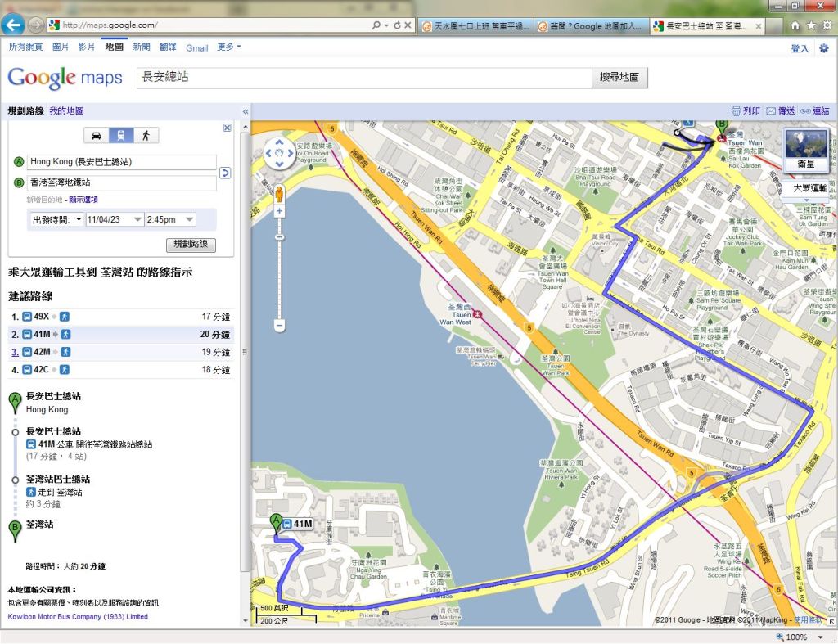Click 41M bus label on map
The height and width of the screenshot is (644, 838).
click(x=297, y=524)
